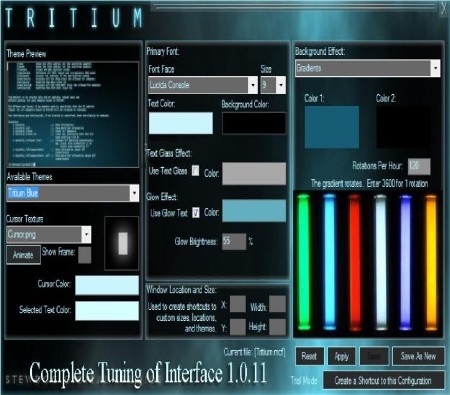Click the cursor texture preview image
450x395 pixels.
click(122, 243)
